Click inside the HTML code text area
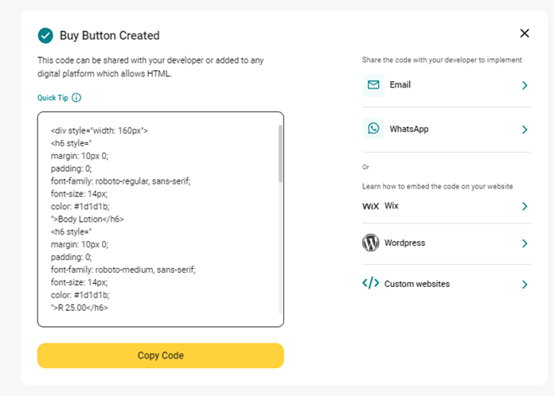Screen dimensions: 554x396 point(160,219)
